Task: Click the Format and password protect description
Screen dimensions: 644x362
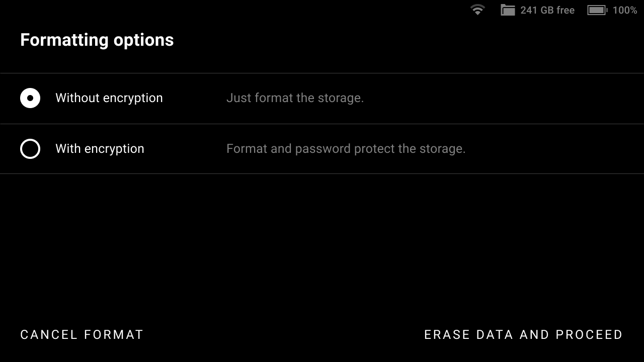Action: (346, 149)
